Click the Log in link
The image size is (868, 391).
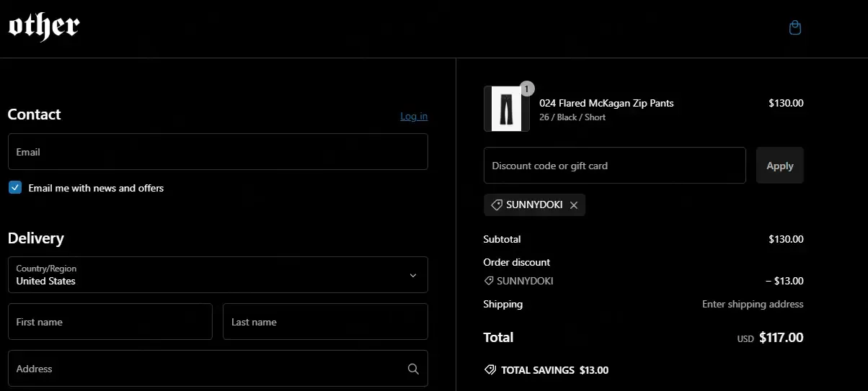tap(414, 116)
